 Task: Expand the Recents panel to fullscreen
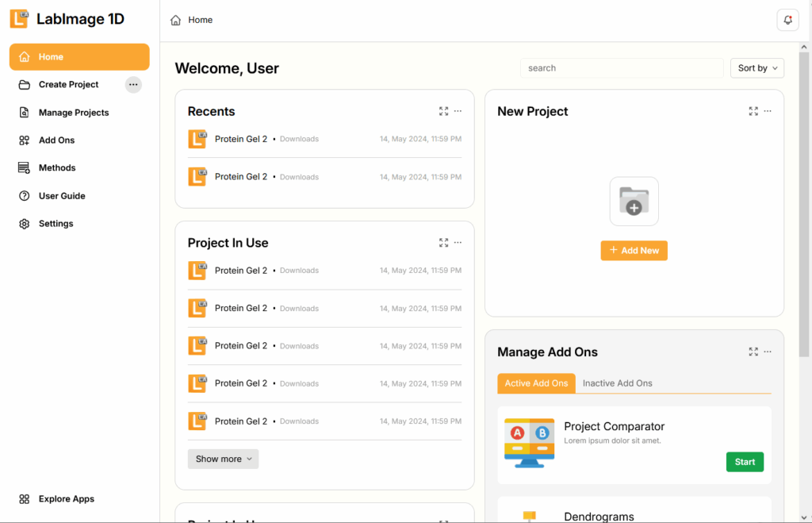(443, 111)
